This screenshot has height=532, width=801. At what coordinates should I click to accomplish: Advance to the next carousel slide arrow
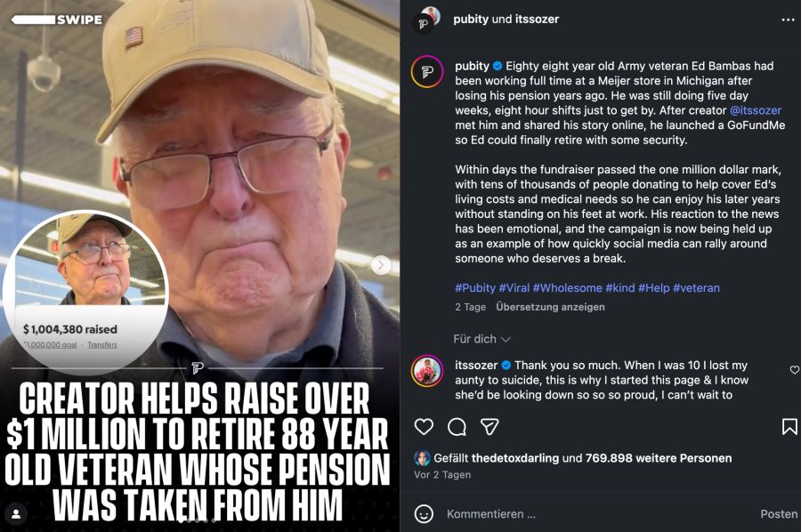pyautogui.click(x=380, y=264)
